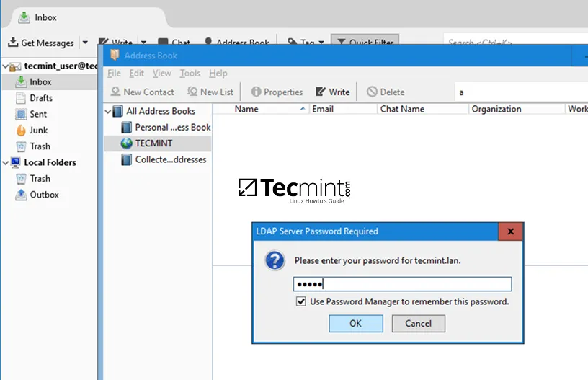
Task: Click the Sent folder icon
Action: pyautogui.click(x=21, y=114)
